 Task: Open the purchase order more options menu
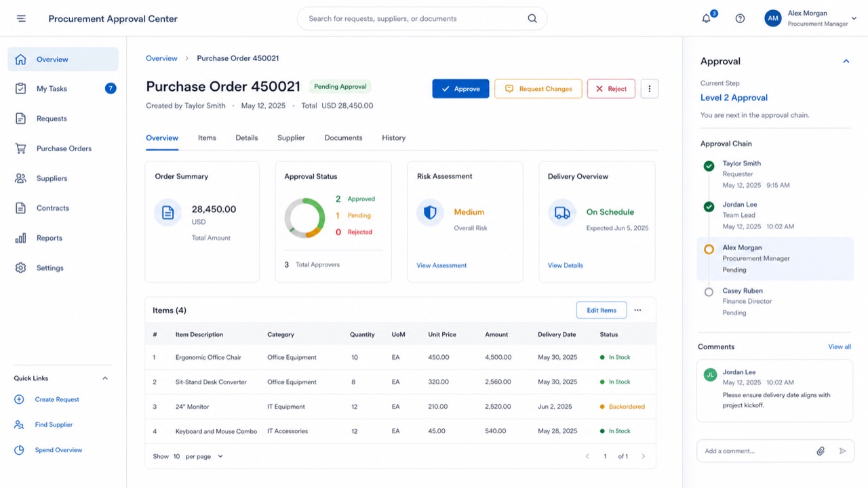pos(650,89)
